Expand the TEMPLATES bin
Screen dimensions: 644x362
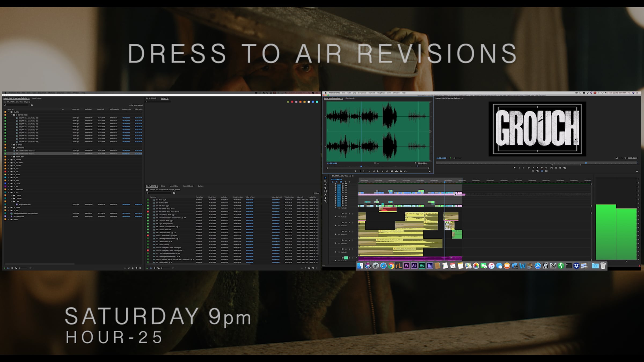click(11, 157)
